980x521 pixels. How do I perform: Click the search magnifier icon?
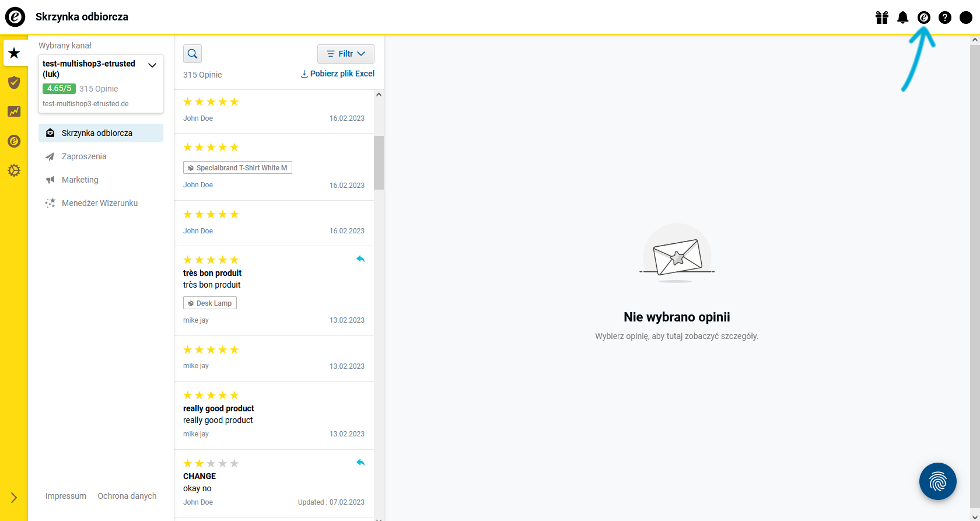(192, 54)
